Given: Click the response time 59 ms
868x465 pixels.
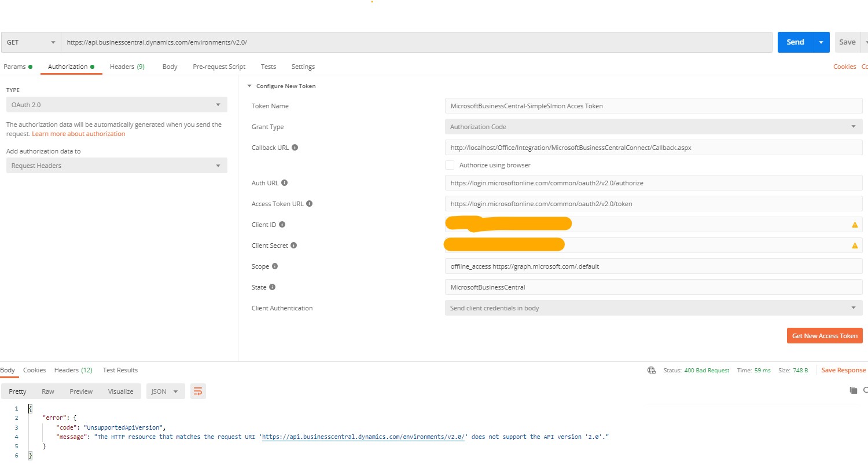Looking at the screenshot, I should click(x=762, y=371).
